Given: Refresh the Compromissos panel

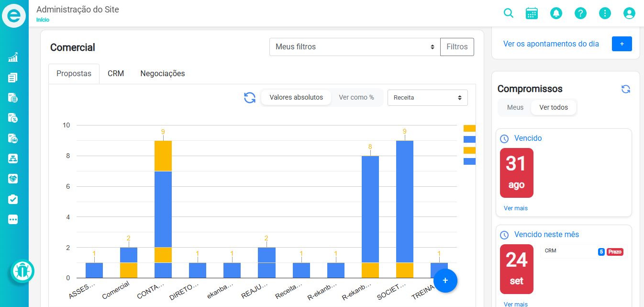Looking at the screenshot, I should pyautogui.click(x=626, y=89).
